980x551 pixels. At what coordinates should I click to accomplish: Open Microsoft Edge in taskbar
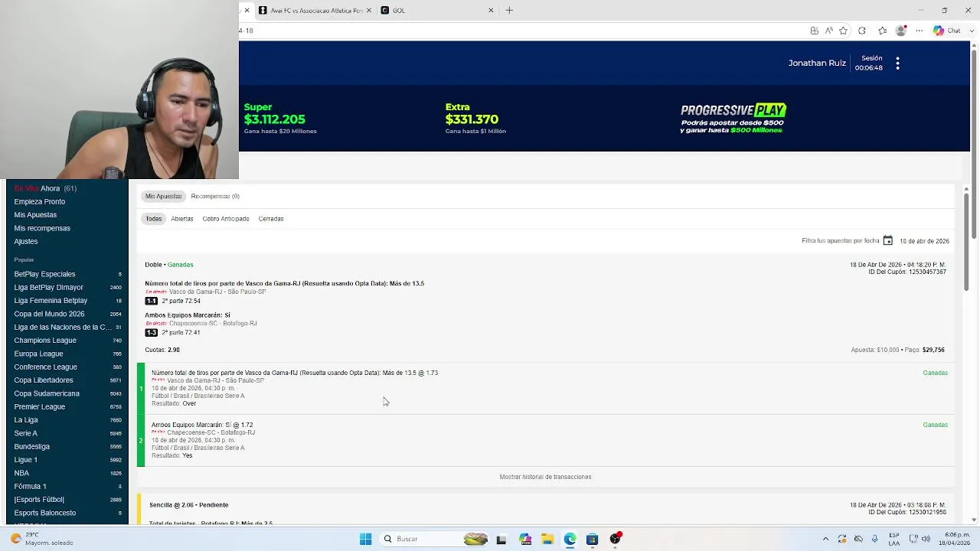(x=570, y=539)
